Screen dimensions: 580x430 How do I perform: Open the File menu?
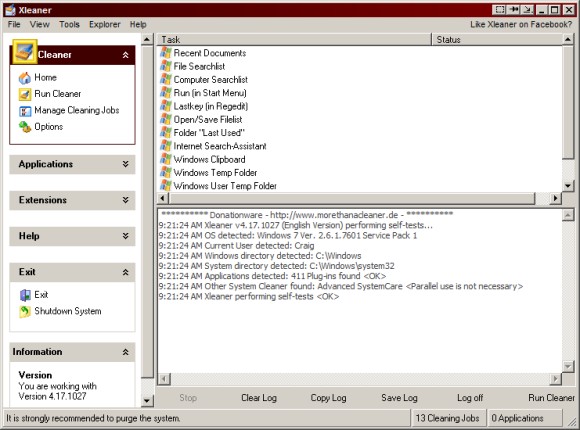[x=14, y=24]
